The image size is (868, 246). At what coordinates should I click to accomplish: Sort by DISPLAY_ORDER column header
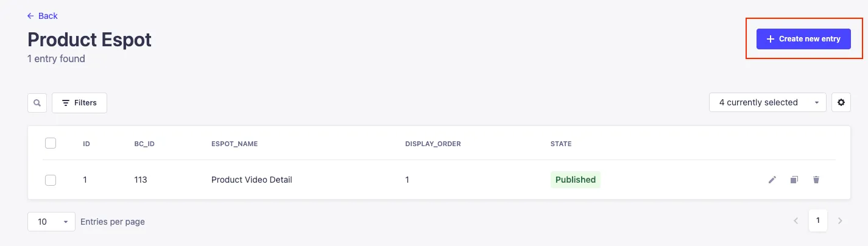[x=432, y=144]
